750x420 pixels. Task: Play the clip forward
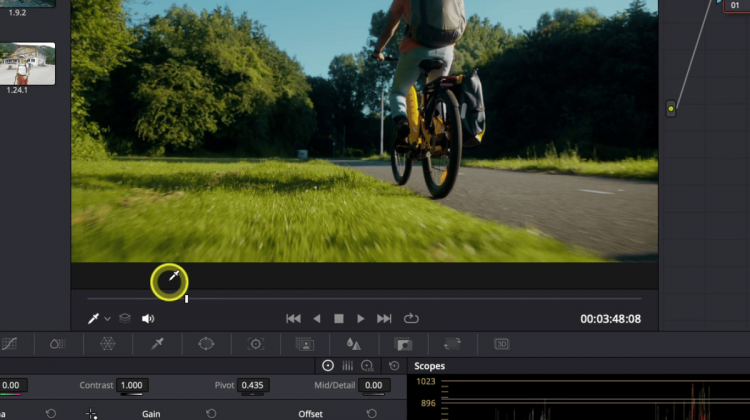(361, 318)
